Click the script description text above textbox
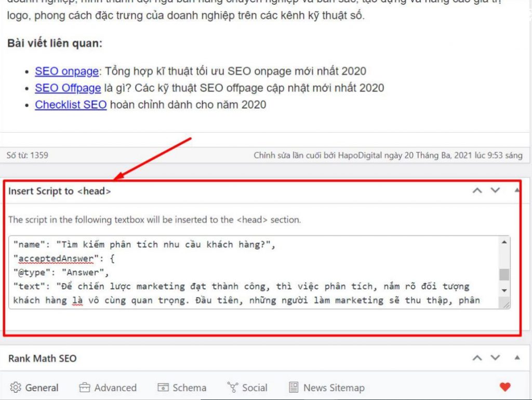This screenshot has width=532, height=400. [155, 220]
